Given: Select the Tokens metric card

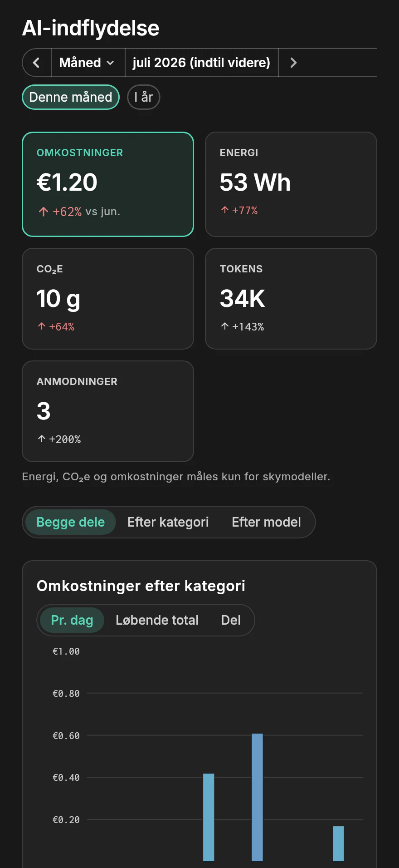Looking at the screenshot, I should coord(291,299).
